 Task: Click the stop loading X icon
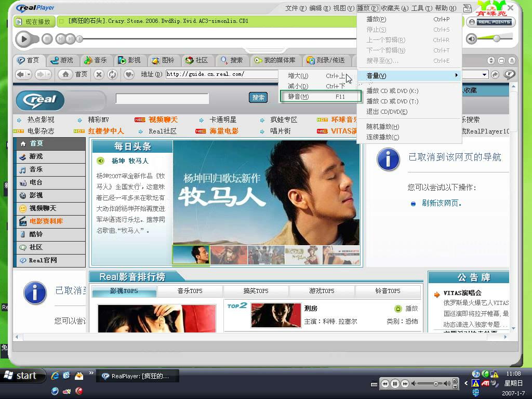point(99,74)
